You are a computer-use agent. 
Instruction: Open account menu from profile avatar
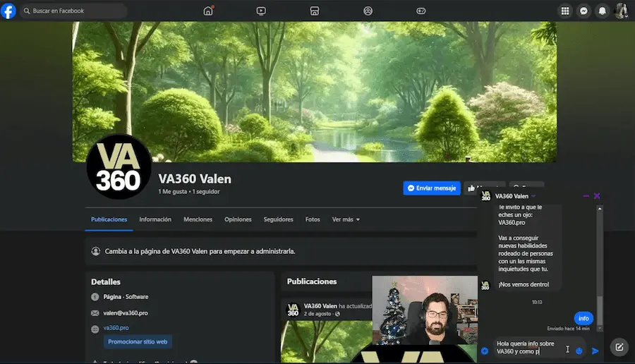click(622, 11)
